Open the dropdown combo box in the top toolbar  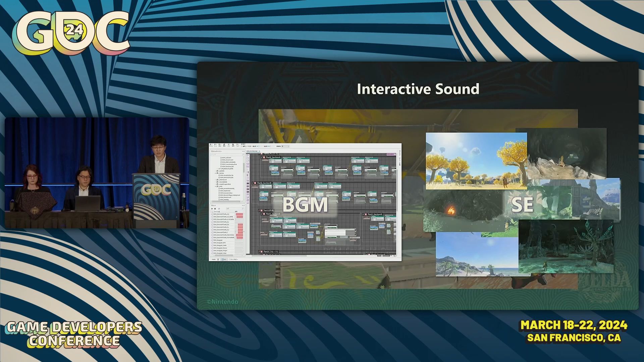point(285,146)
